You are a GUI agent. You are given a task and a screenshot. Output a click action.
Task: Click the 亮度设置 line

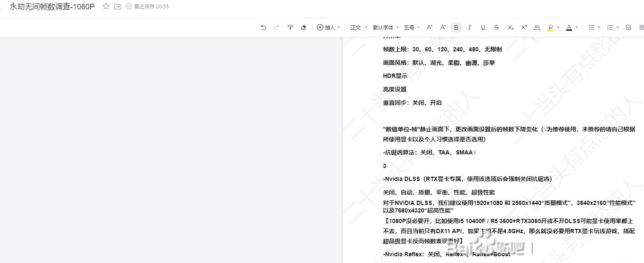tap(395, 89)
